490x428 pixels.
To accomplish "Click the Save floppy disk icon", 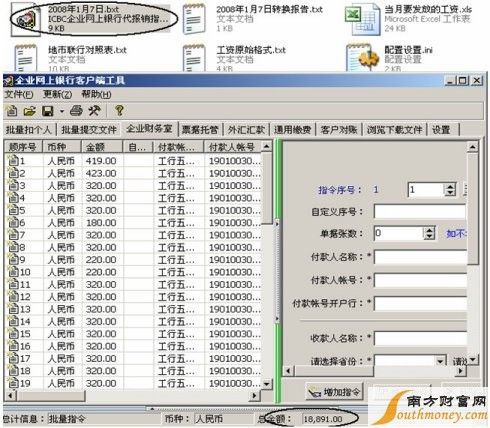I will click(48, 111).
